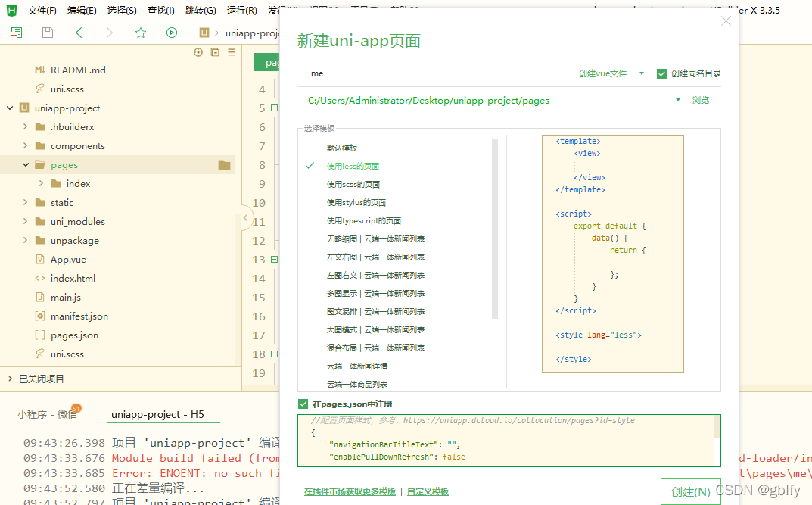Select the 使用scss的页面 template
The height and width of the screenshot is (505, 812).
[353, 184]
